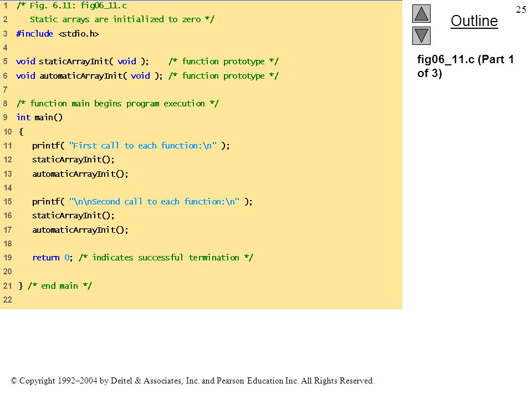
Task: Select the slide number 25
Action: point(521,9)
